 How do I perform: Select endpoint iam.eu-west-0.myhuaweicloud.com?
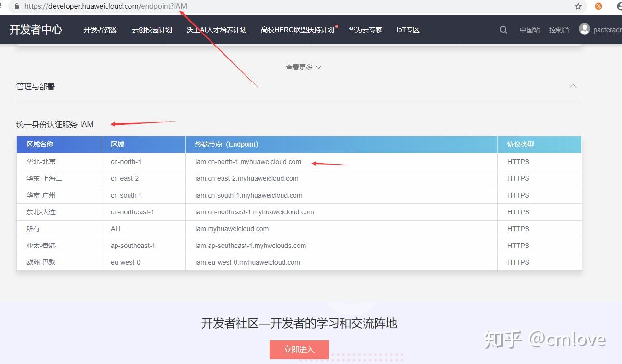(247, 262)
